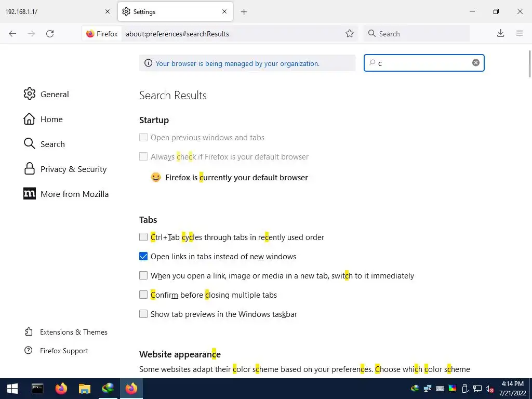Viewport: 532px width, 399px height.
Task: Clear the settings search field
Action: click(x=476, y=63)
